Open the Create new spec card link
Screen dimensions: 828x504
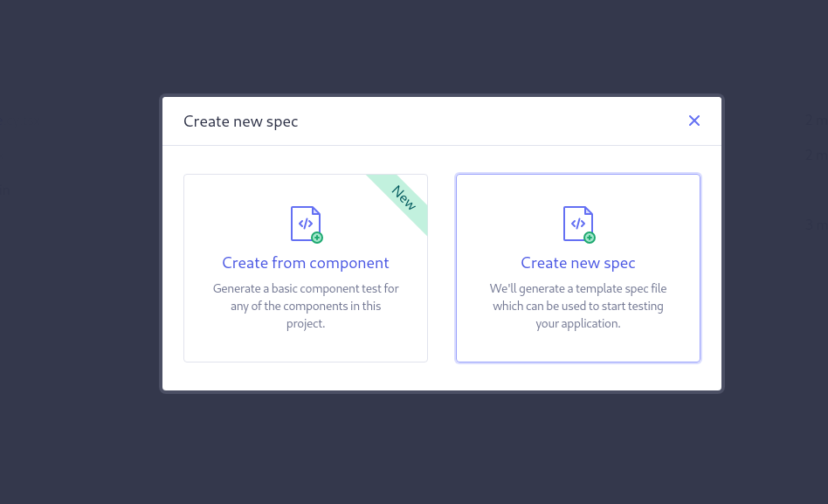(577, 263)
